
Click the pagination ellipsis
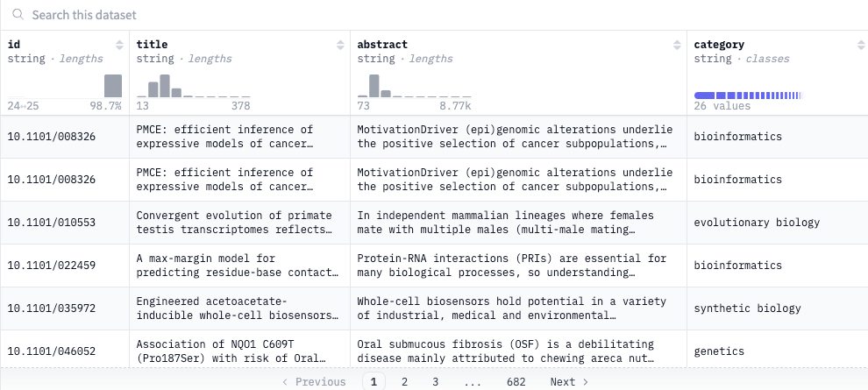point(473,382)
